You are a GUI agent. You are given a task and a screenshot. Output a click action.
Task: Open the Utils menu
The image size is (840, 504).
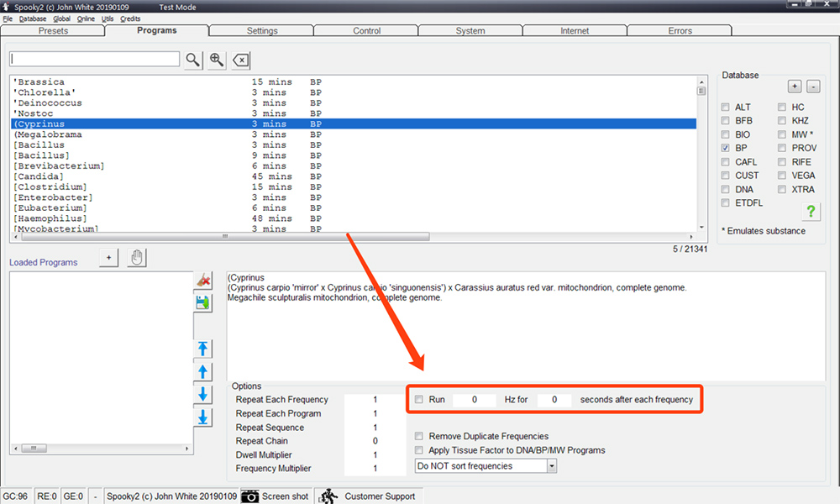click(107, 18)
